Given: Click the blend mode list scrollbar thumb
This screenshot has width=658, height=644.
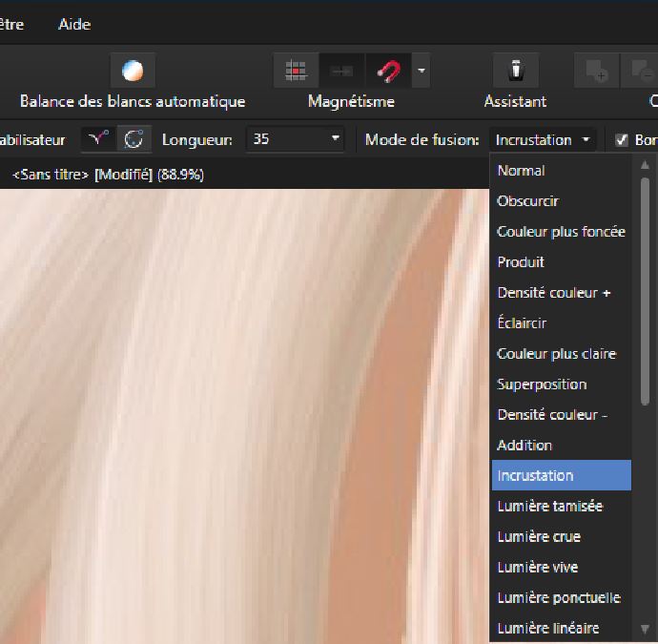Looking at the screenshot, I should pos(645,292).
